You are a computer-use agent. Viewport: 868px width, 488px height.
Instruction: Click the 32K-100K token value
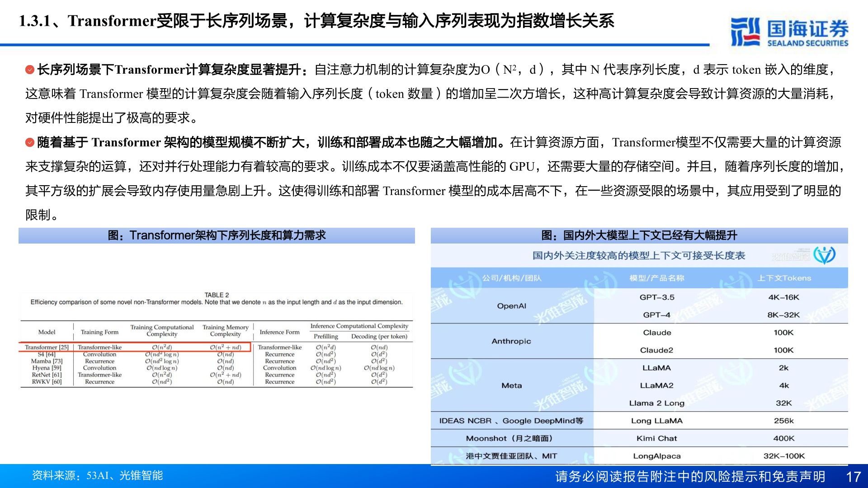click(x=784, y=456)
